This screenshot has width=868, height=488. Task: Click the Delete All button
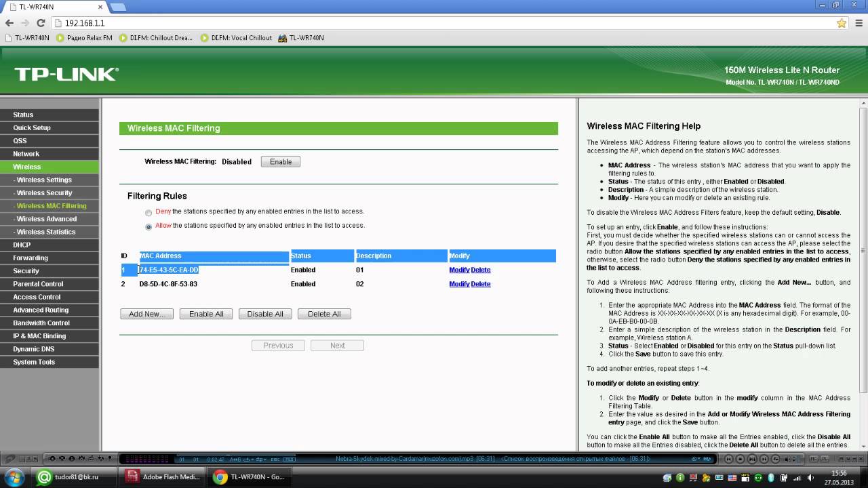click(324, 314)
